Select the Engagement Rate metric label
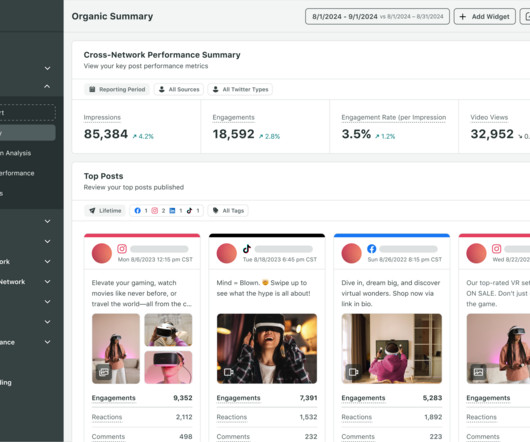This screenshot has height=442, width=530. tap(394, 117)
